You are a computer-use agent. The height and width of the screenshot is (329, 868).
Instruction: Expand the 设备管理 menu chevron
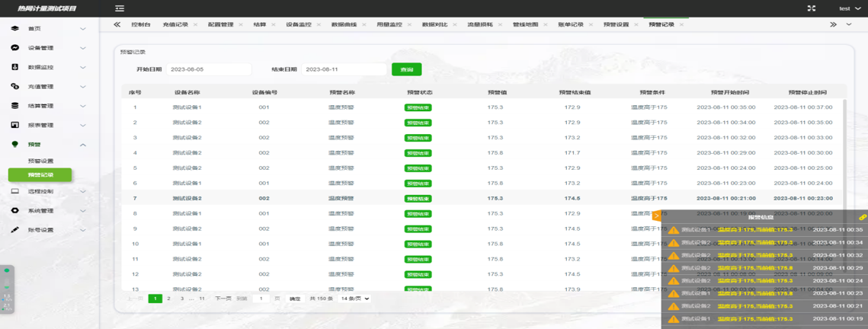click(83, 48)
